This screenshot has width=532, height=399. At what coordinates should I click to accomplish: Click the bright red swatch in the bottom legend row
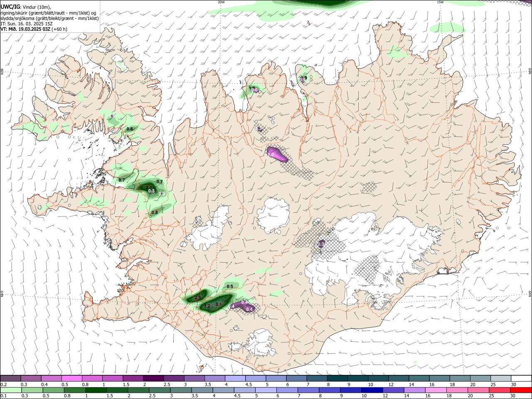521,390
